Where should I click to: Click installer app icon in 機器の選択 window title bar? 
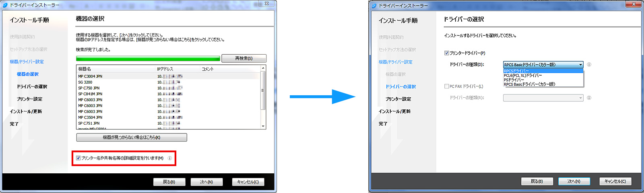[5, 5]
